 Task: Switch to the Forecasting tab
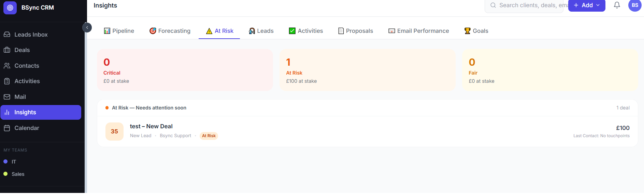coord(170,31)
